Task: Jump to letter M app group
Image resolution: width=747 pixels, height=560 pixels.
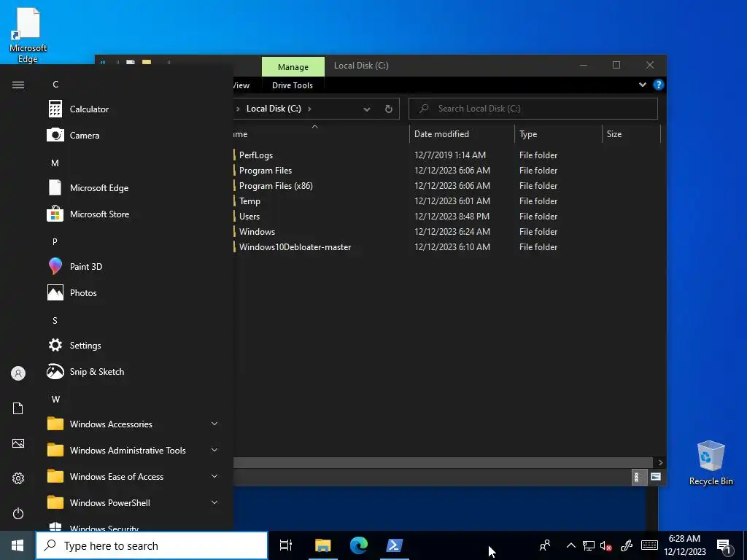Action: tap(55, 163)
